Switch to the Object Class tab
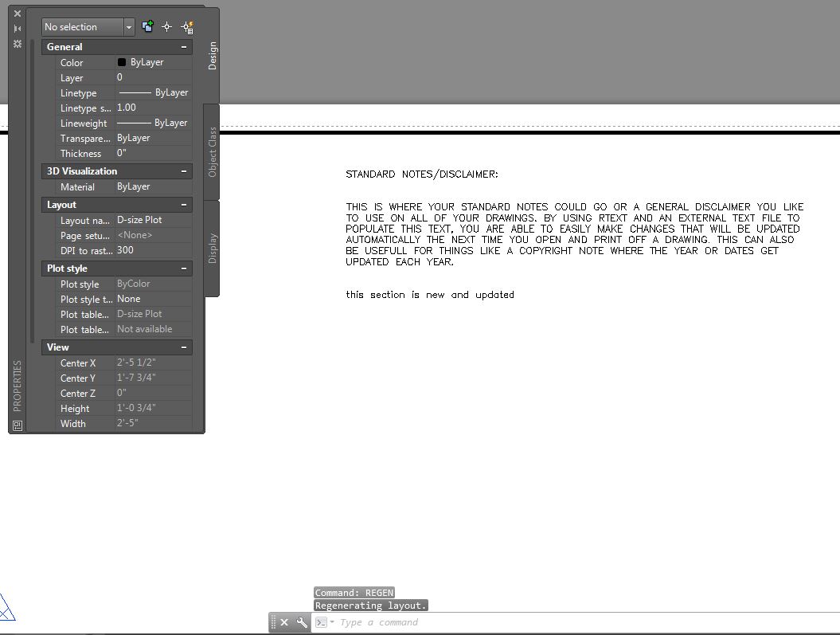The image size is (840, 635). click(x=213, y=152)
